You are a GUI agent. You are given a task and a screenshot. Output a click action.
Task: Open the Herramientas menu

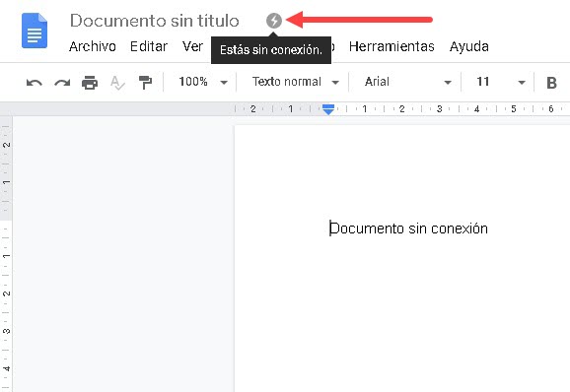point(392,46)
